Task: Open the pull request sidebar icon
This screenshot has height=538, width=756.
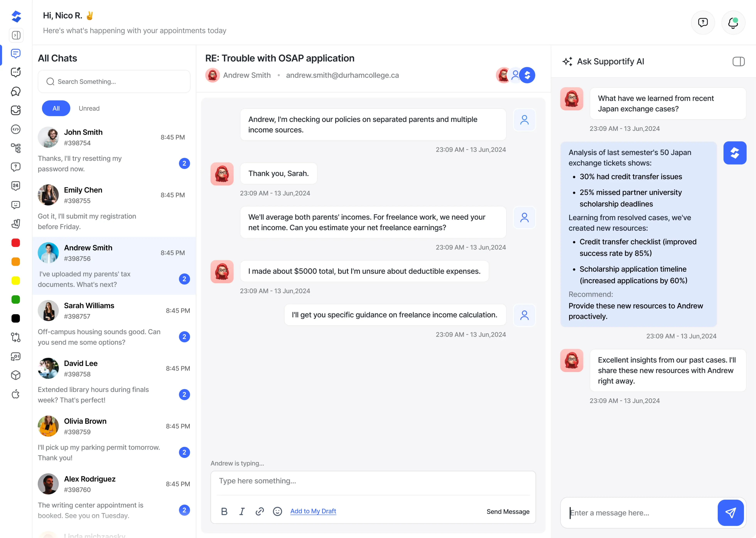Action: [x=16, y=337]
